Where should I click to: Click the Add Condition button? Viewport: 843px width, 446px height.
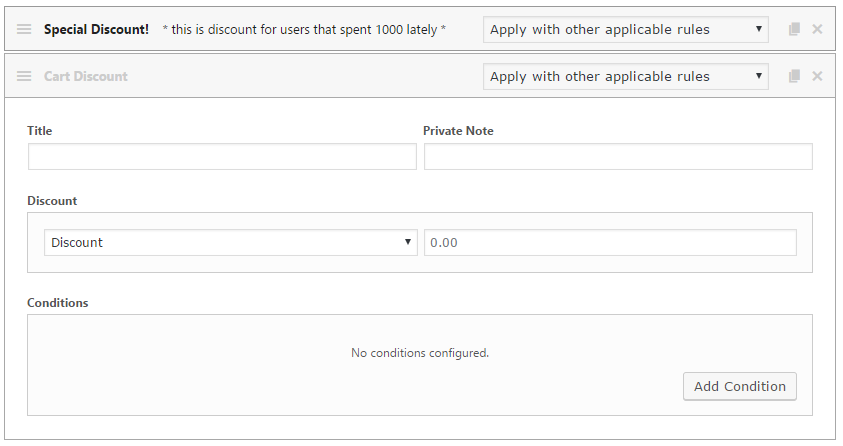click(740, 386)
